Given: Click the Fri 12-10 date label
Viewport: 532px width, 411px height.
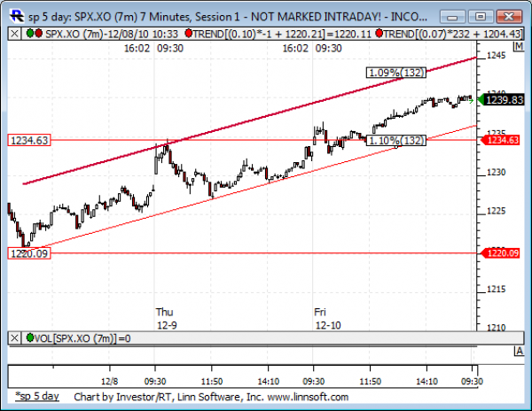Looking at the screenshot, I should tap(328, 319).
